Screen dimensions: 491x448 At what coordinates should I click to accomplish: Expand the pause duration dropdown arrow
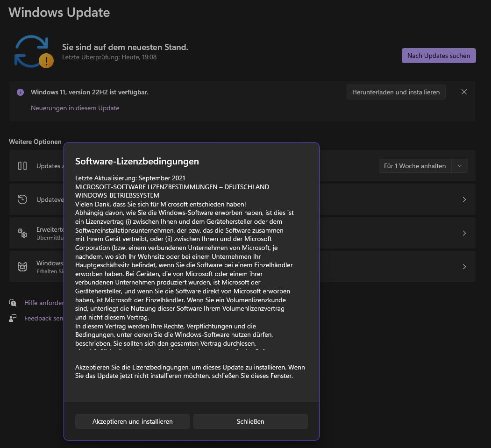coord(460,166)
